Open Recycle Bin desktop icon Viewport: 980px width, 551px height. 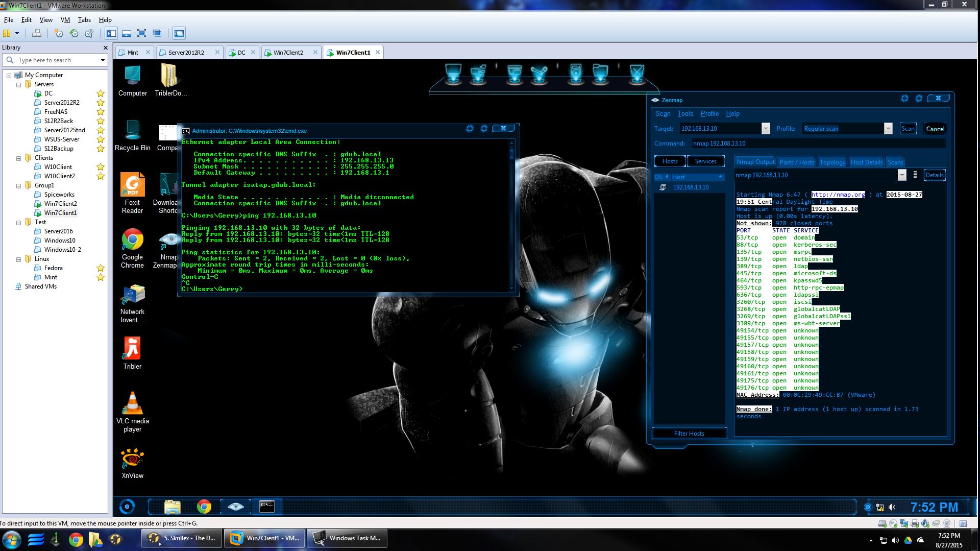coord(132,135)
